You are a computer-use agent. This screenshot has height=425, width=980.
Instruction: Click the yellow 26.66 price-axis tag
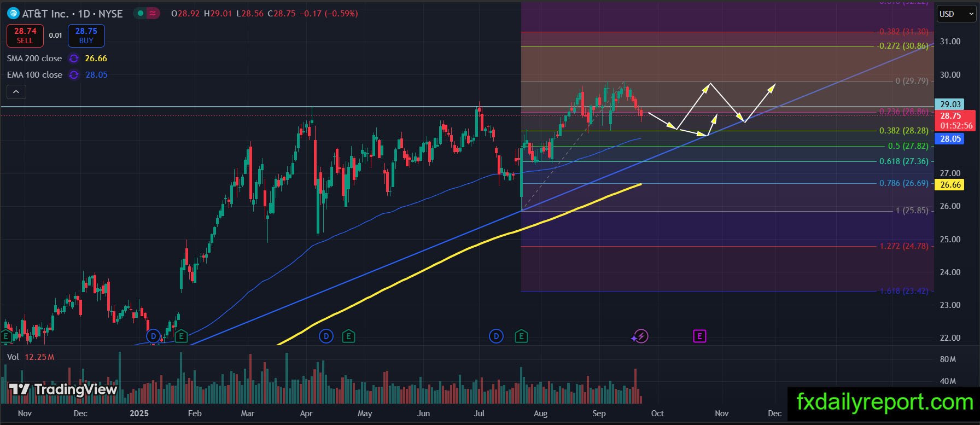[x=950, y=185]
